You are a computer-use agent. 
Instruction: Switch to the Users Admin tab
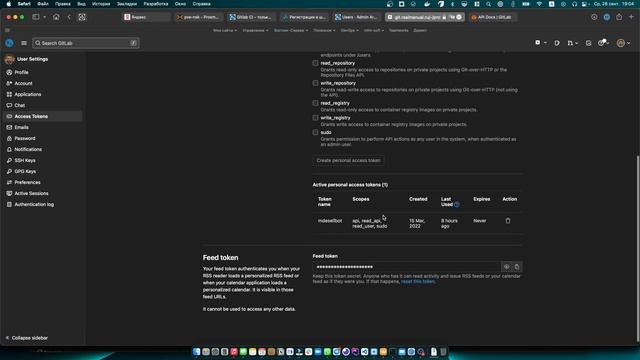[356, 17]
